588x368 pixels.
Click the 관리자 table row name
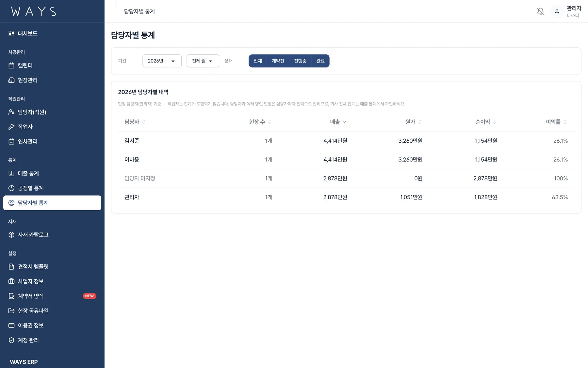(132, 197)
